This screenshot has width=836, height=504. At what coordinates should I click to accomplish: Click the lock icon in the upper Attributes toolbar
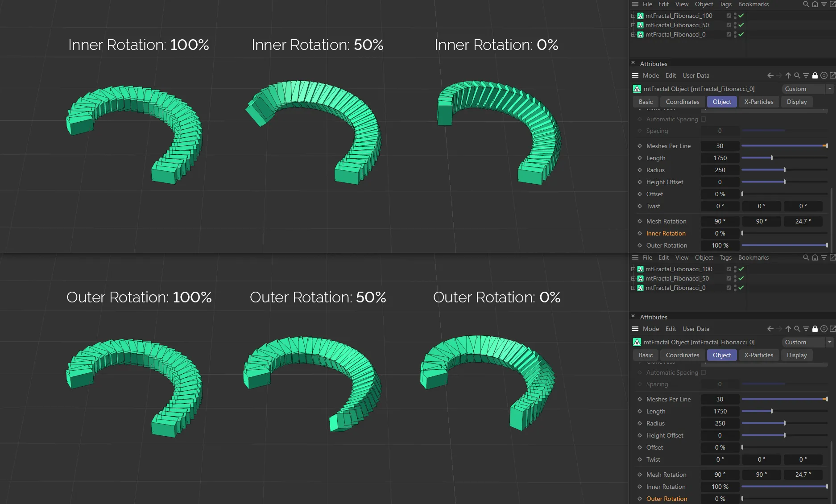click(815, 75)
